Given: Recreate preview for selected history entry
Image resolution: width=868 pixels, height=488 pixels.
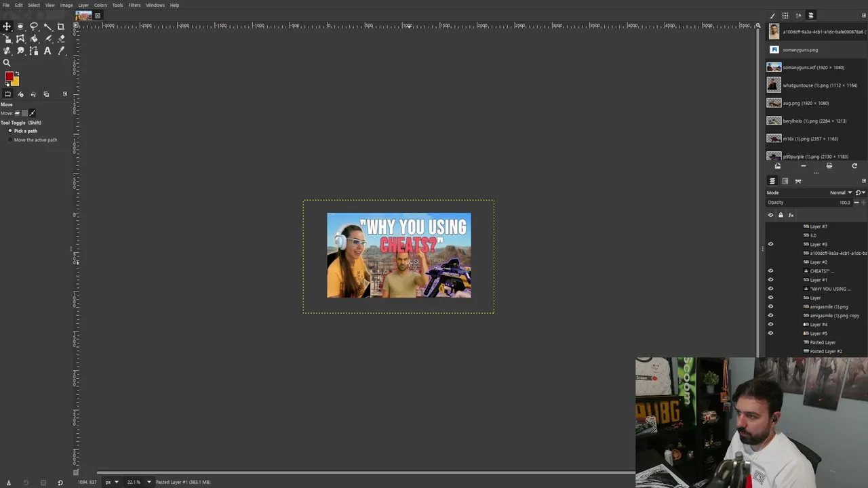Looking at the screenshot, I should point(854,166).
